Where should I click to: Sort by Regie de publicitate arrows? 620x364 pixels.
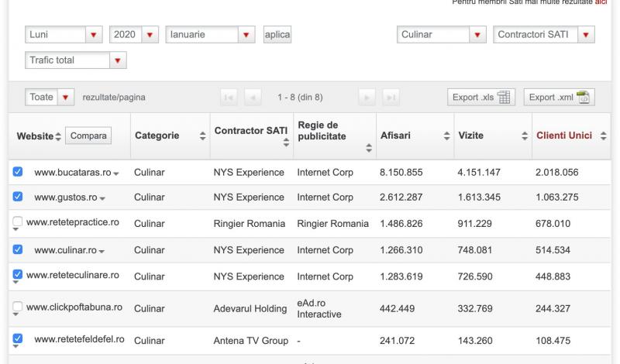click(369, 148)
